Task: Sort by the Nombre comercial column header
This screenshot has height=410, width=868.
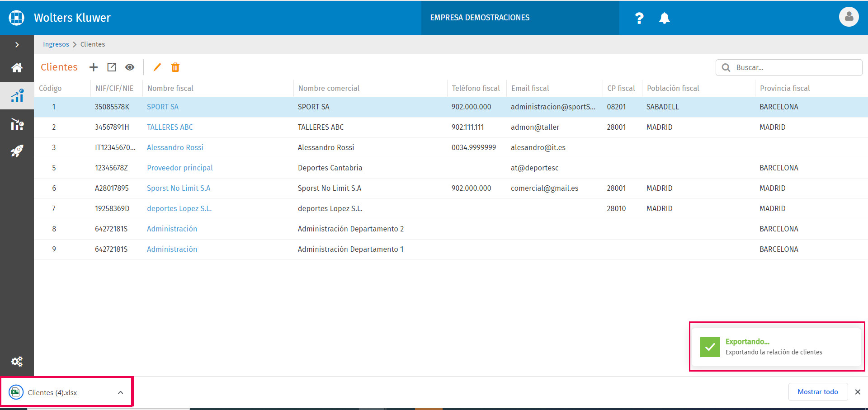Action: click(x=329, y=88)
